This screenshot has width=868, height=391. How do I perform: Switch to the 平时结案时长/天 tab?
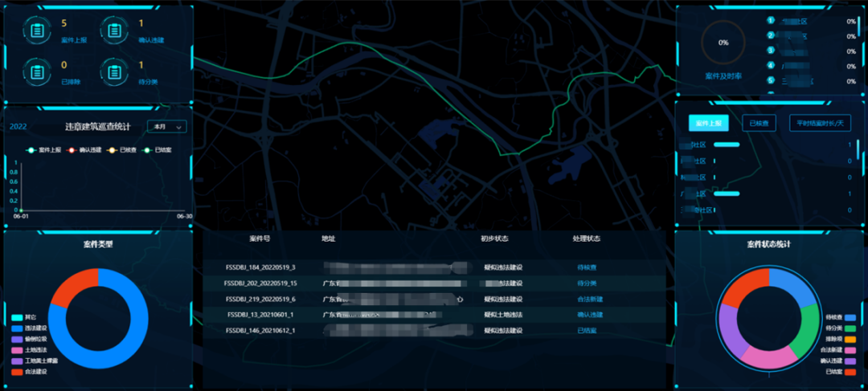820,123
